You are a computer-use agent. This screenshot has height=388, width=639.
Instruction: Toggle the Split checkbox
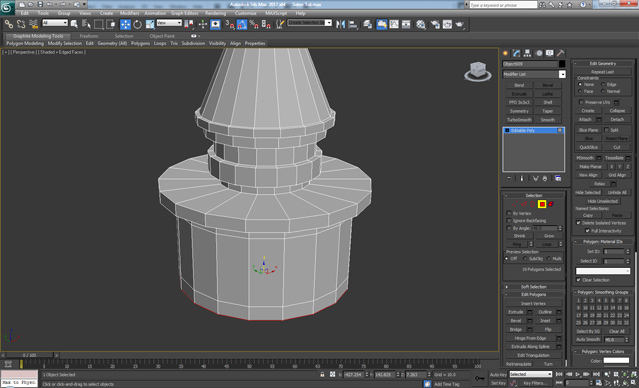pyautogui.click(x=606, y=130)
